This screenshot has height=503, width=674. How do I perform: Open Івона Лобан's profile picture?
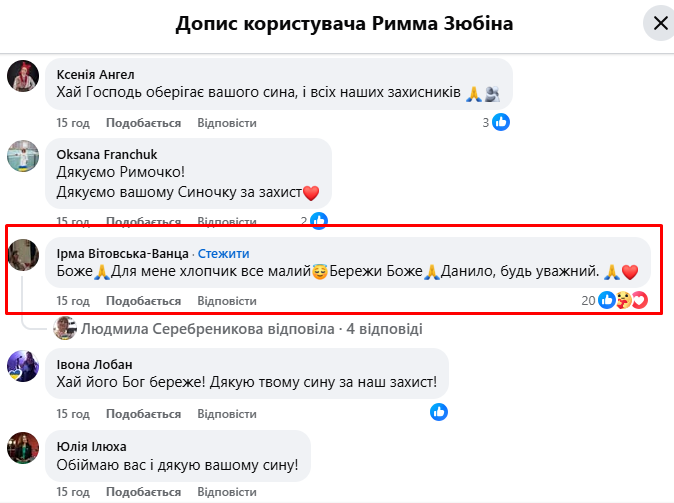pyautogui.click(x=24, y=365)
